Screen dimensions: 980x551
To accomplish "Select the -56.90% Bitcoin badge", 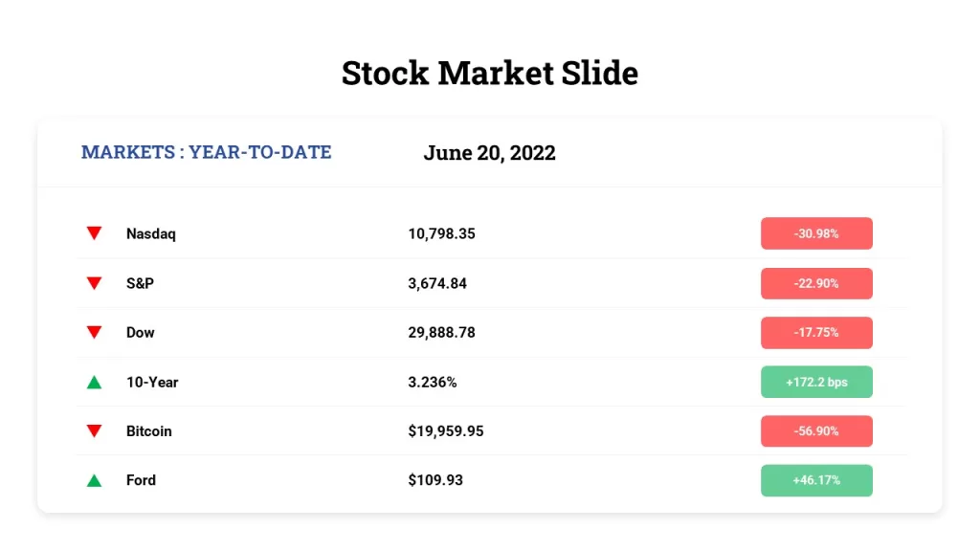I will [x=816, y=431].
